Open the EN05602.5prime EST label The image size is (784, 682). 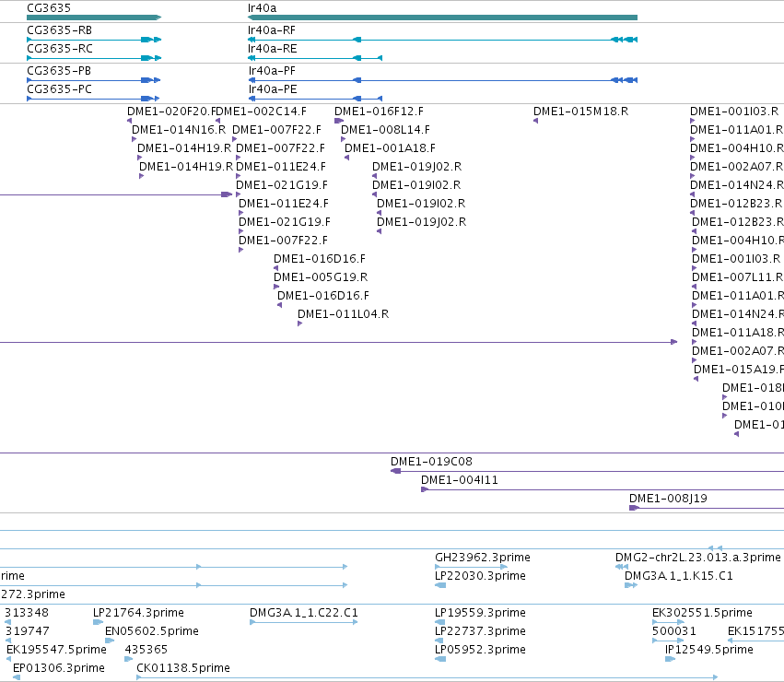pyautogui.click(x=152, y=631)
